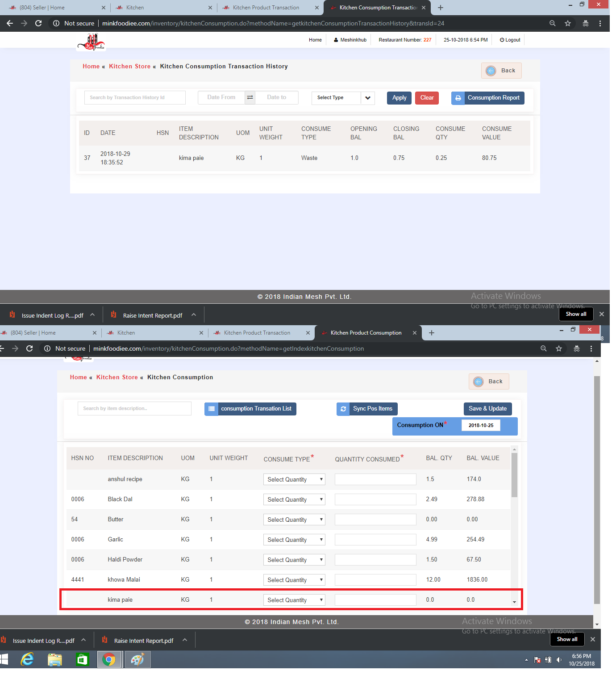
Task: Click Kitchen Store breadcrumb in Transaction History page
Action: pyautogui.click(x=130, y=66)
